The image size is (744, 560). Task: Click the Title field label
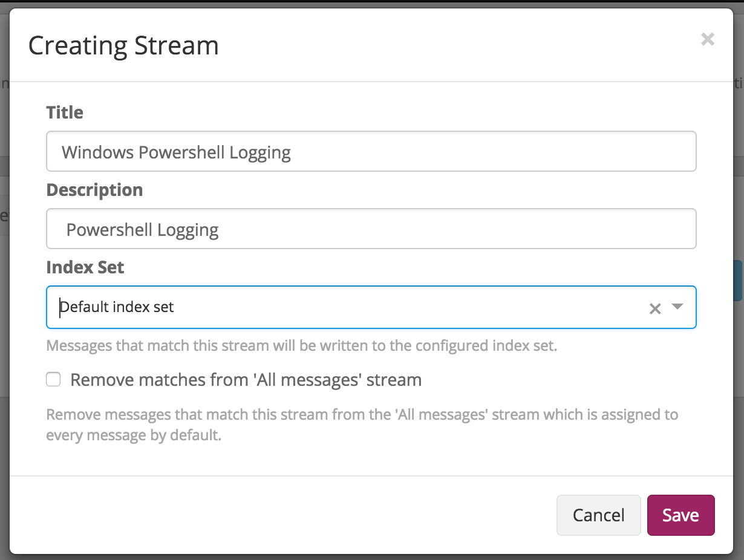click(x=65, y=112)
